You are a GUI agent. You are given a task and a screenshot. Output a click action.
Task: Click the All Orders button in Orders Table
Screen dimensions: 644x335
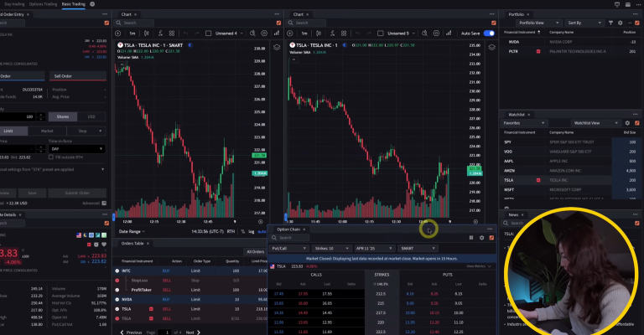point(253,251)
